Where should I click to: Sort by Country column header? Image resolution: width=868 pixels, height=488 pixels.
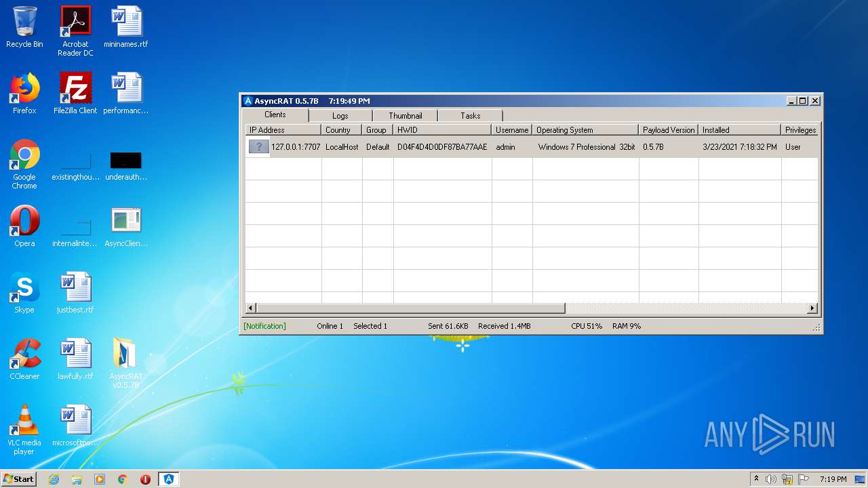click(x=342, y=129)
